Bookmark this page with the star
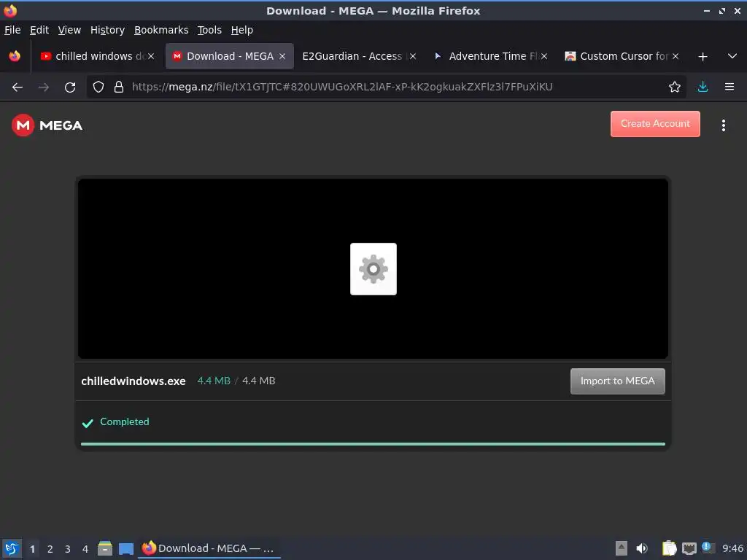 [x=675, y=87]
